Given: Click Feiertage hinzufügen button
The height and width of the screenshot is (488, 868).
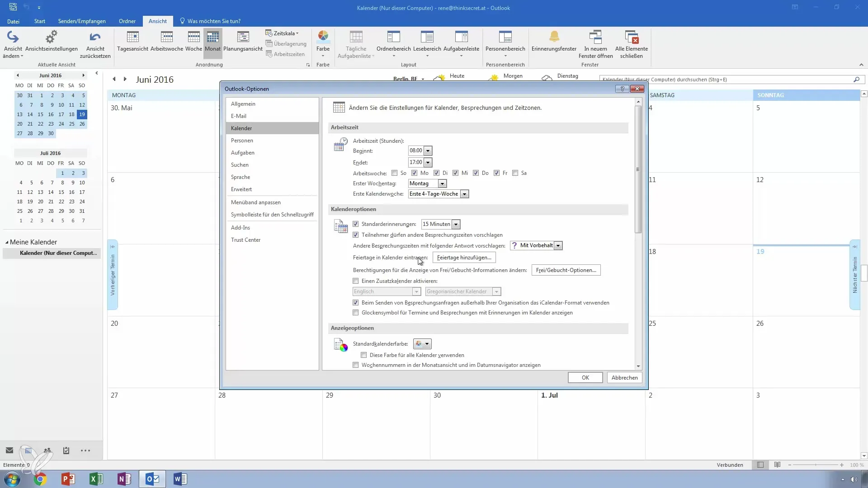Looking at the screenshot, I should pos(464,258).
